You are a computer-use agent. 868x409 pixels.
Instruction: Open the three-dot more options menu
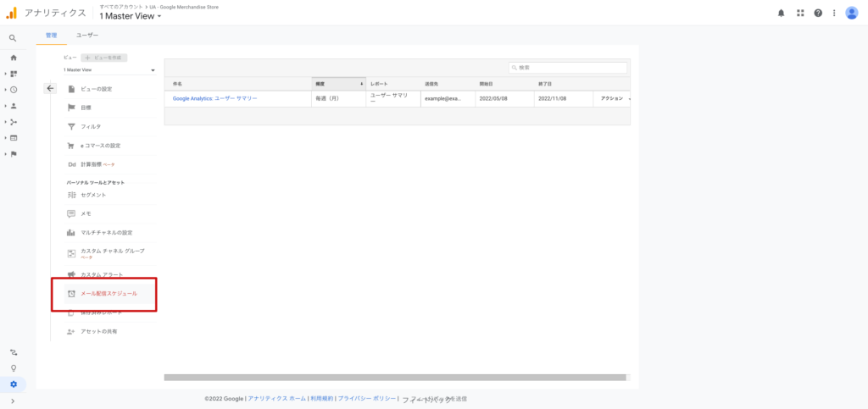point(834,13)
